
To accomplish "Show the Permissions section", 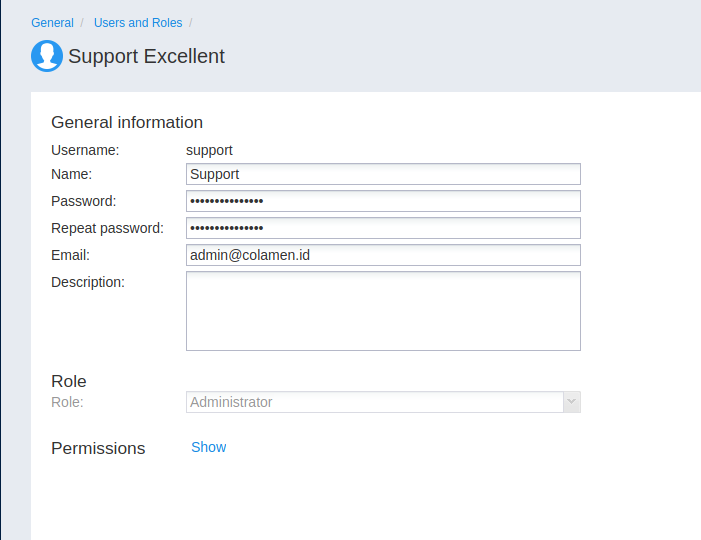I will [x=209, y=447].
